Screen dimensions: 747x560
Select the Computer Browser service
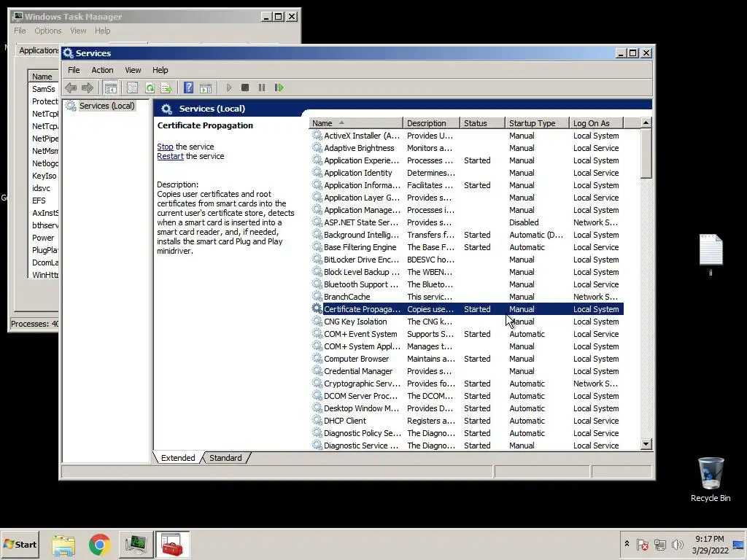(x=467, y=359)
